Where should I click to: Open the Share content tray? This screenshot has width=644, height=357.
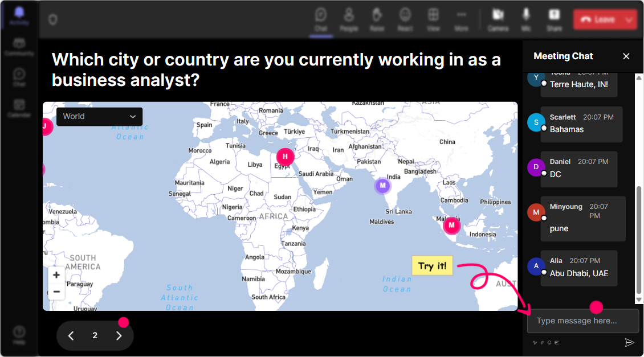[554, 20]
